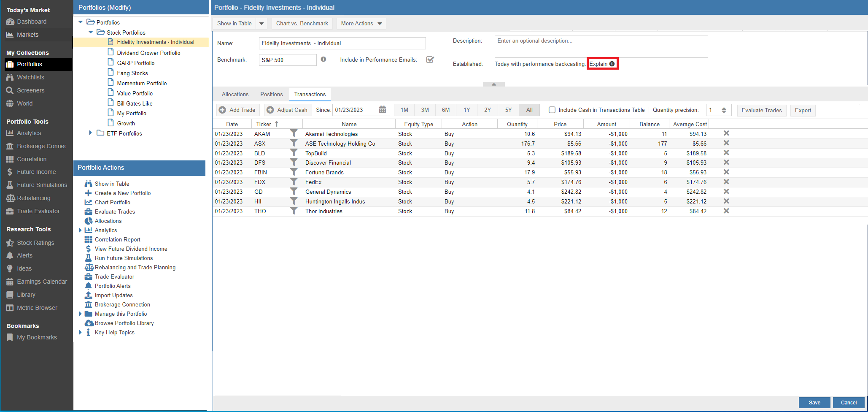This screenshot has height=412, width=868.
Task: Click the Adjust Cash button
Action: (288, 110)
